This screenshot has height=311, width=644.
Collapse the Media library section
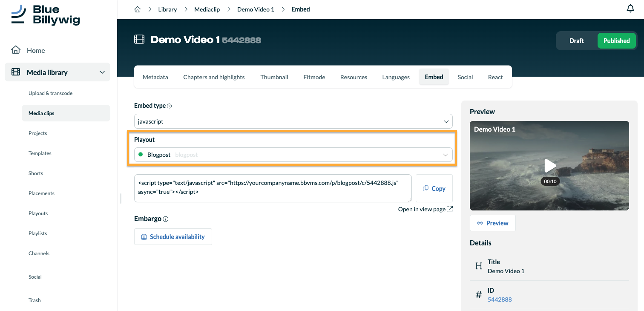tap(102, 72)
